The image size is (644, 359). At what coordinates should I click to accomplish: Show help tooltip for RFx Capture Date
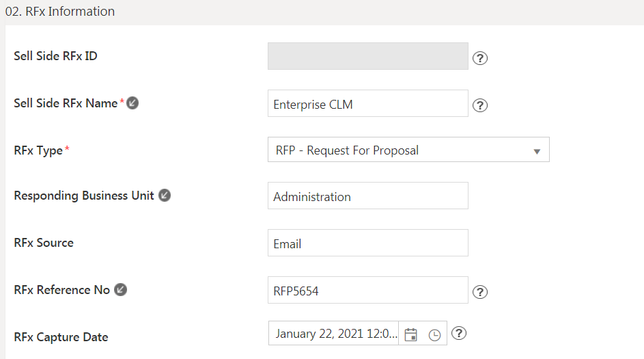point(460,333)
